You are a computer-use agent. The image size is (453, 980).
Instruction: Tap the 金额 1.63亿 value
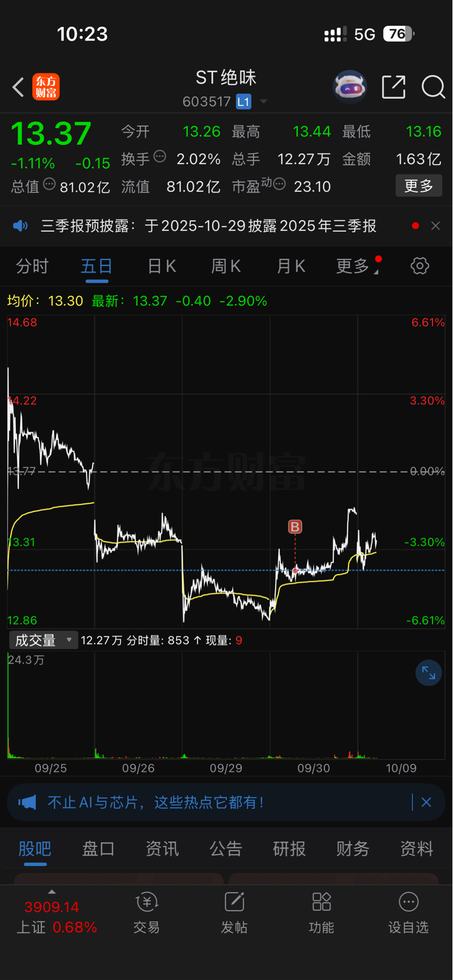click(x=418, y=159)
